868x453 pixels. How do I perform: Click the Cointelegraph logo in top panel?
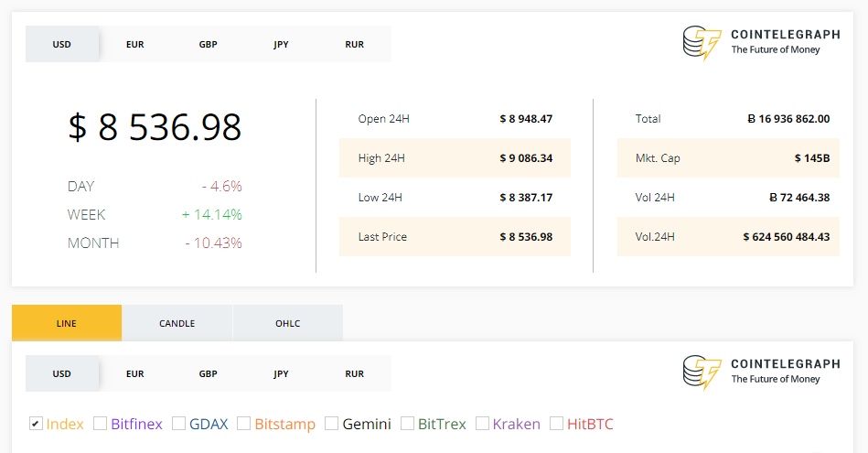[760, 42]
